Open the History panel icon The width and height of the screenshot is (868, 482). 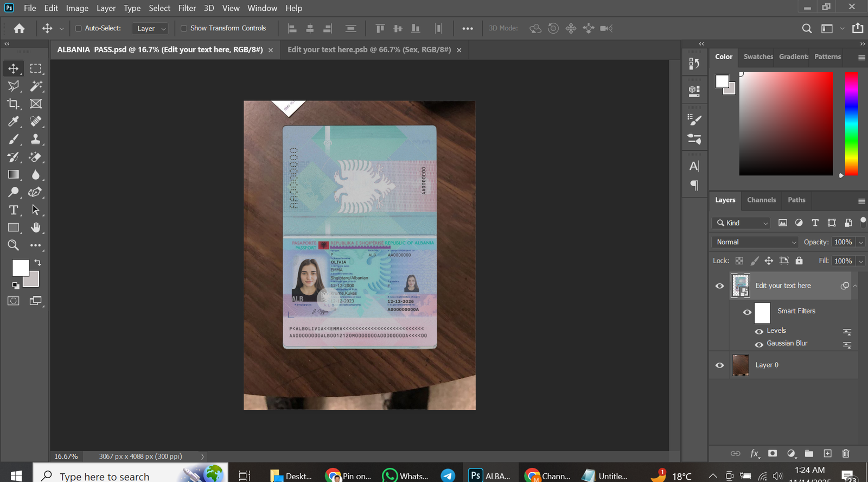click(x=694, y=64)
